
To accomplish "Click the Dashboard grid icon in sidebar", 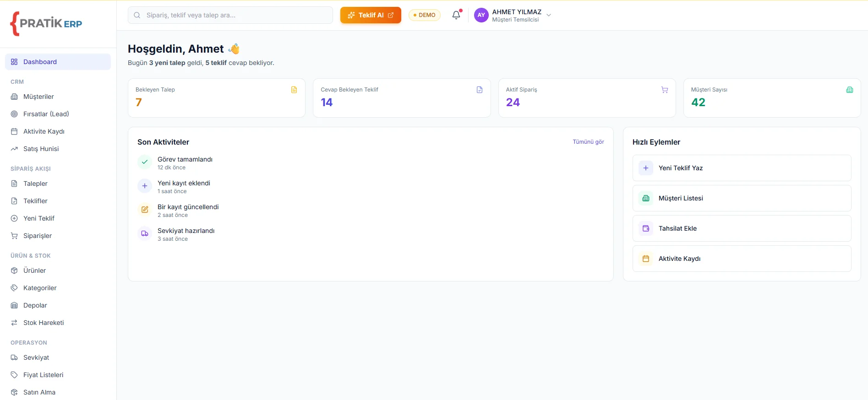I will click(x=14, y=62).
